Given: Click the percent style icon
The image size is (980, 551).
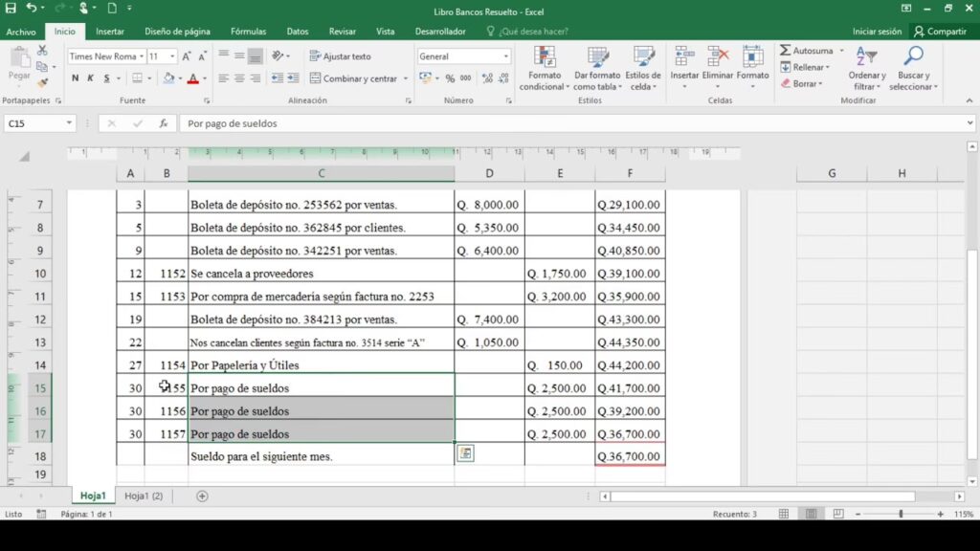Looking at the screenshot, I should 450,78.
